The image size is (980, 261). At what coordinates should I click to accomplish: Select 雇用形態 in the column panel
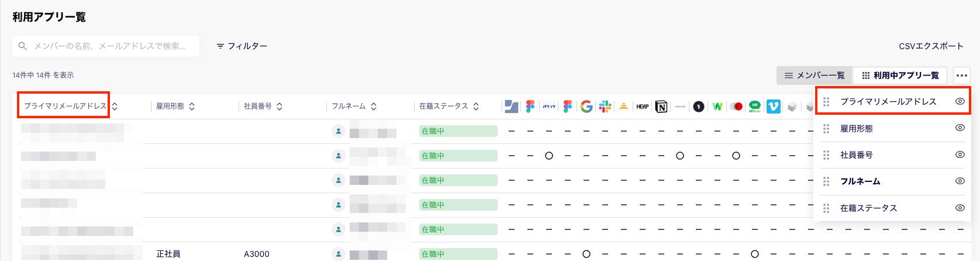click(x=857, y=128)
